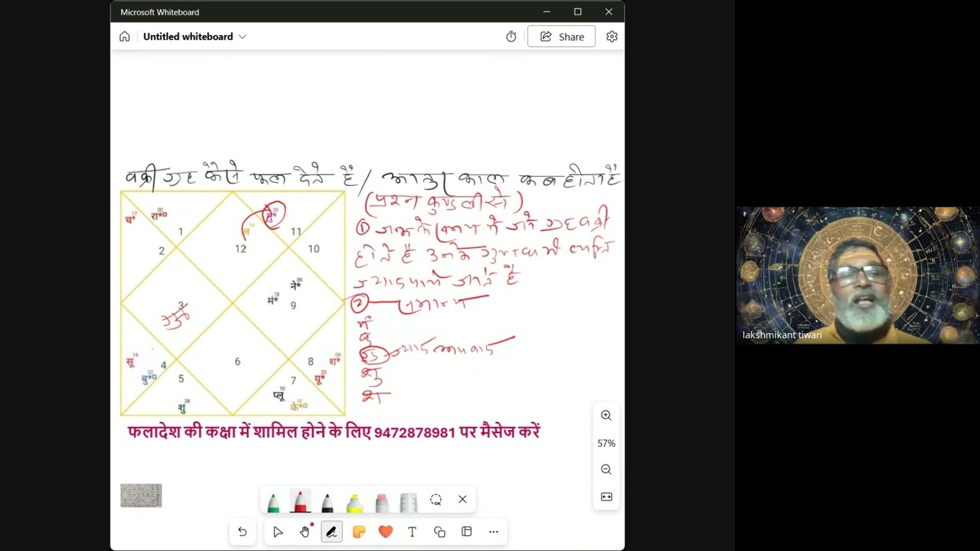
Task: Close the pen toolbar with the X
Action: click(462, 500)
